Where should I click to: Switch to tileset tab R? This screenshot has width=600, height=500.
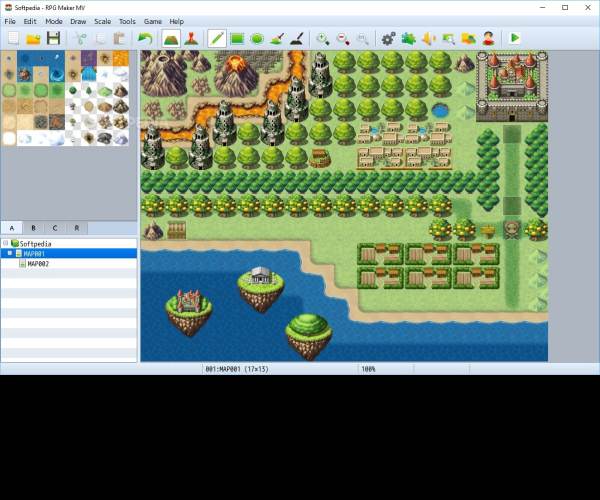coord(77,228)
